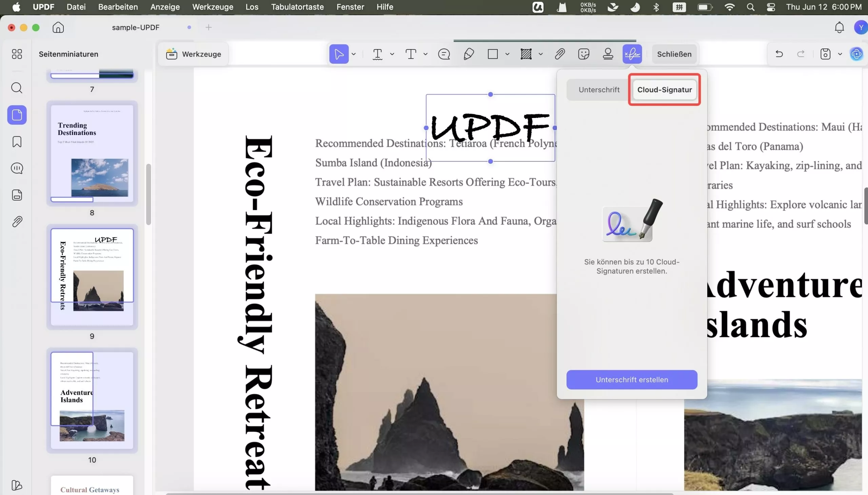This screenshot has height=495, width=868.
Task: Expand the pointer tool dropdown arrow
Action: [354, 54]
